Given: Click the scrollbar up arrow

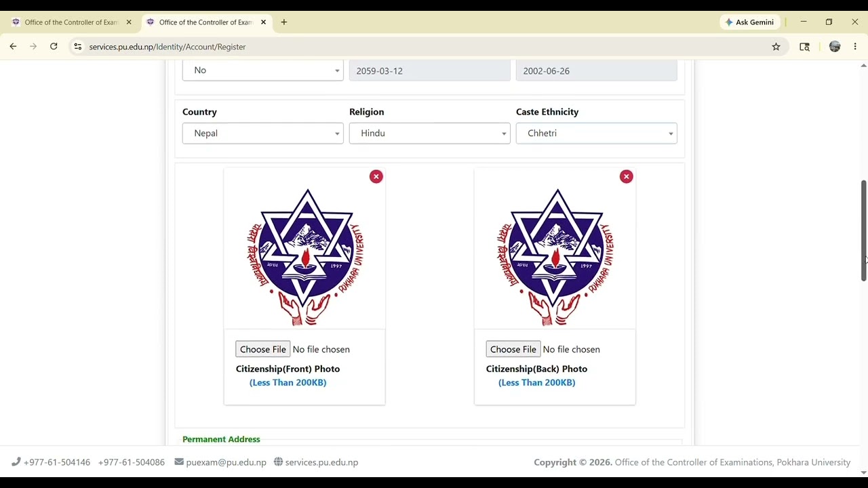Looking at the screenshot, I should pyautogui.click(x=863, y=66).
